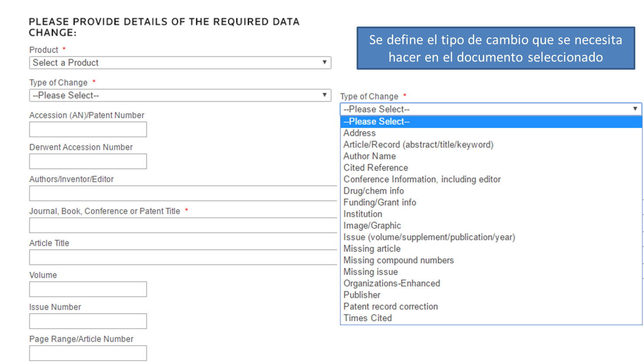Pick 'Missing compound numbers' option
644x364 pixels.
491,260
